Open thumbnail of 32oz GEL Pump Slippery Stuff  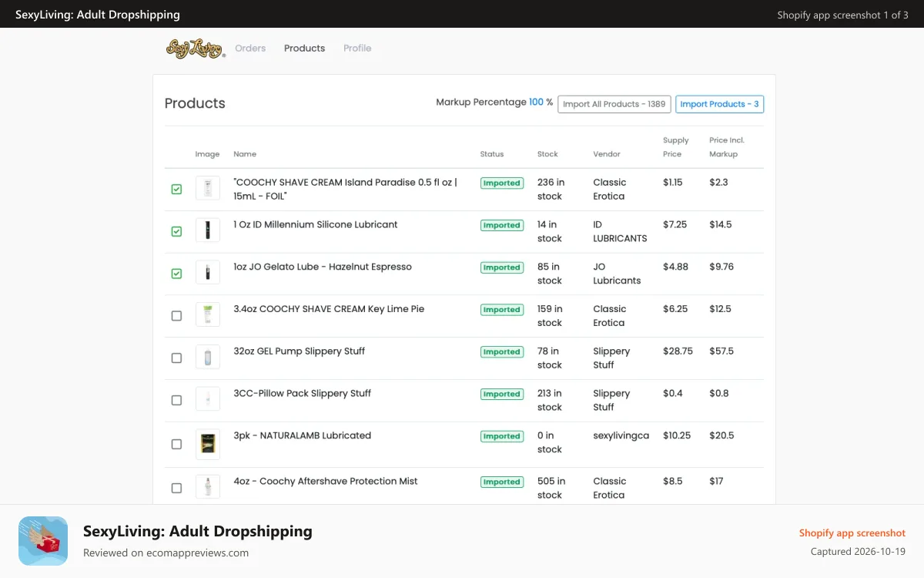coord(208,358)
